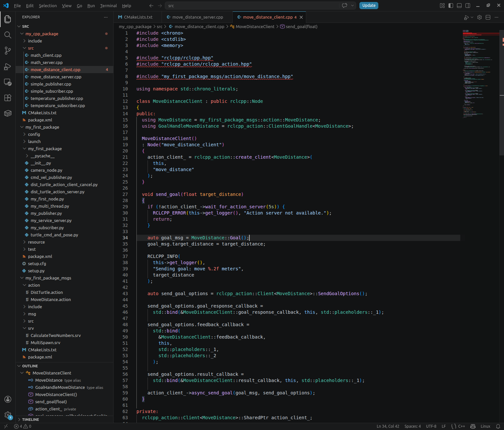
Task: Click the Update button
Action: (x=369, y=6)
